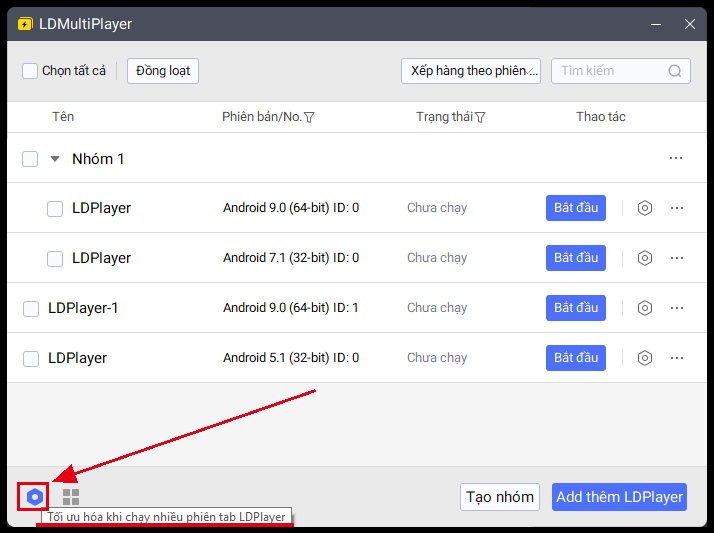Start the Android 9.0 ID: 0 LDPlayer
The image size is (714, 533).
click(576, 208)
